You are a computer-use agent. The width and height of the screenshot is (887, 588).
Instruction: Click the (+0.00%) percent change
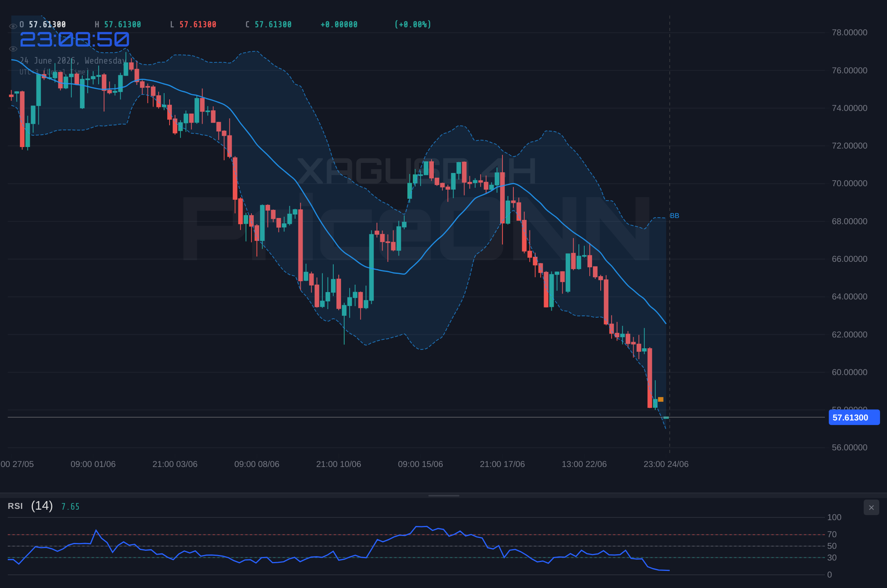pyautogui.click(x=413, y=25)
